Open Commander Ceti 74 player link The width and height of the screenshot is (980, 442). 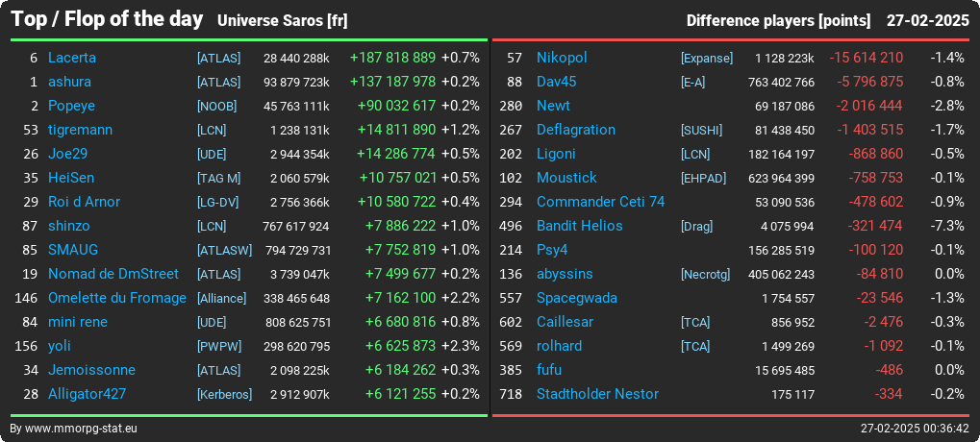(601, 202)
